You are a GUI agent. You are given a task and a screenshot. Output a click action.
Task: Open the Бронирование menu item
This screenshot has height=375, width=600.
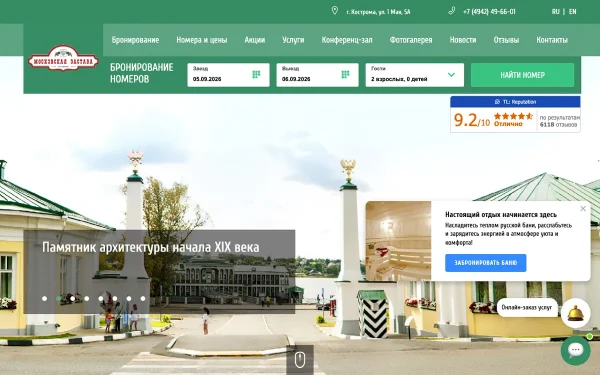[135, 40]
